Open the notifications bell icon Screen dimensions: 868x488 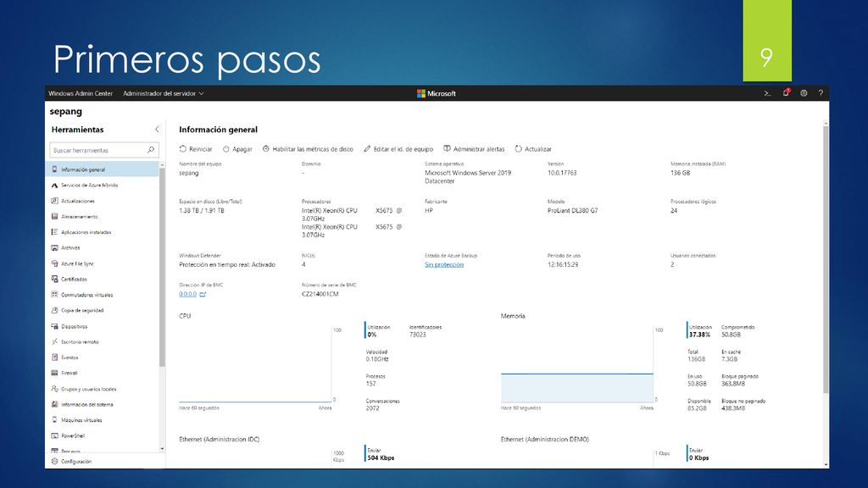pos(786,93)
